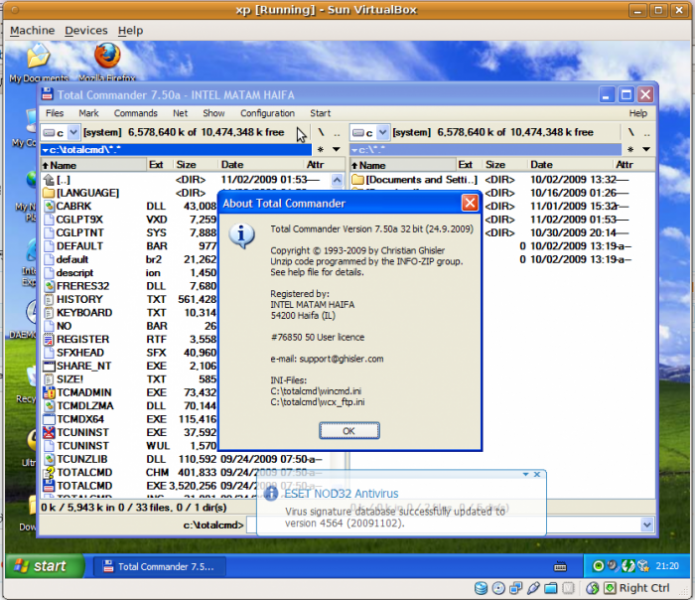Open the Start menu in Total Commander
The width and height of the screenshot is (695, 600).
pos(320,113)
